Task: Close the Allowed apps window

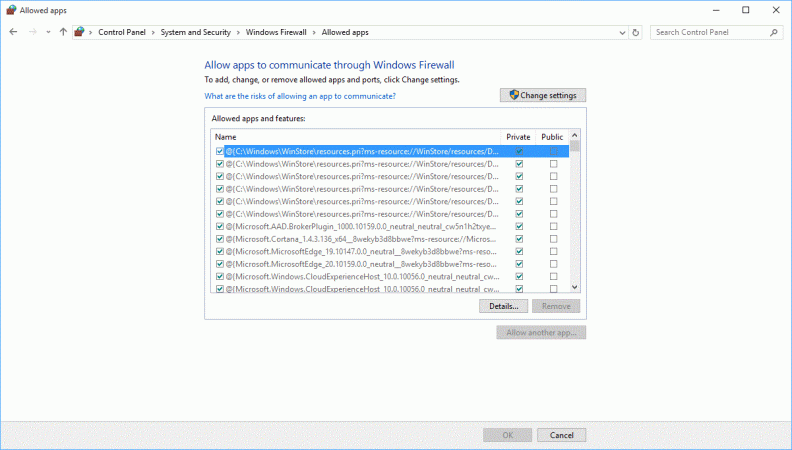Action: [776, 10]
